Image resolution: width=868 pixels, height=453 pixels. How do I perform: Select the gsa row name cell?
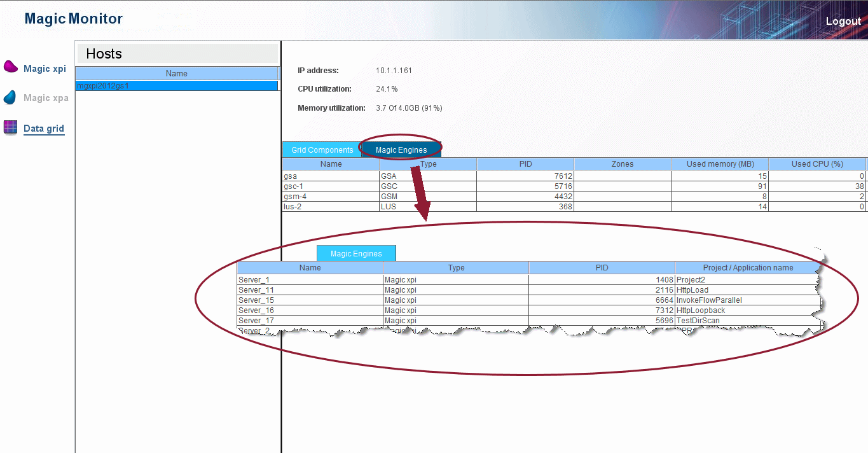coord(331,176)
